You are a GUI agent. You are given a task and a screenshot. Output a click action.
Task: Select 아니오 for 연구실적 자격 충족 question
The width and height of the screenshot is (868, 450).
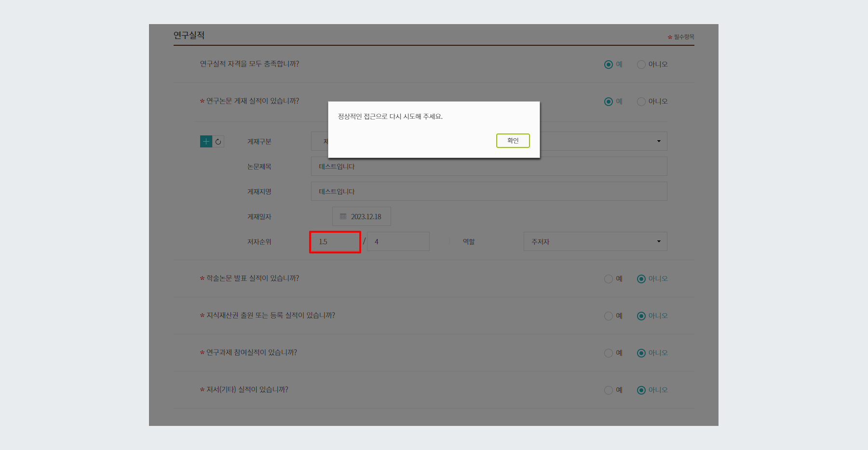(641, 65)
